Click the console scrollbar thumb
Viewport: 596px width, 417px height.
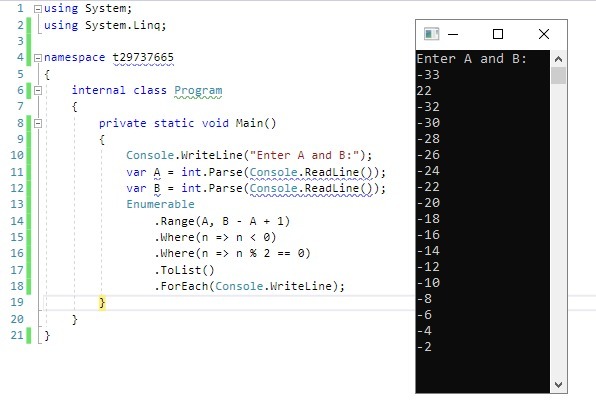[558, 76]
